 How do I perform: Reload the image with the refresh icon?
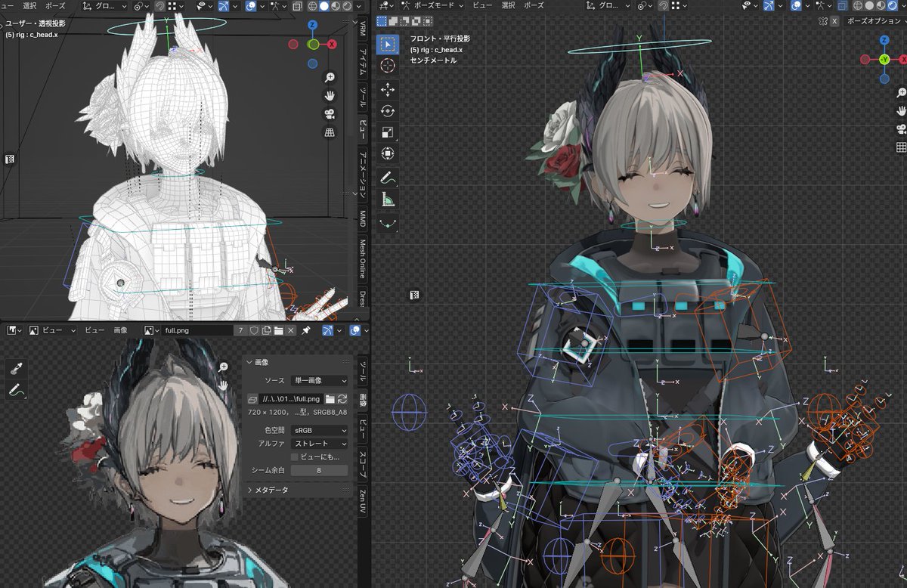[x=342, y=398]
